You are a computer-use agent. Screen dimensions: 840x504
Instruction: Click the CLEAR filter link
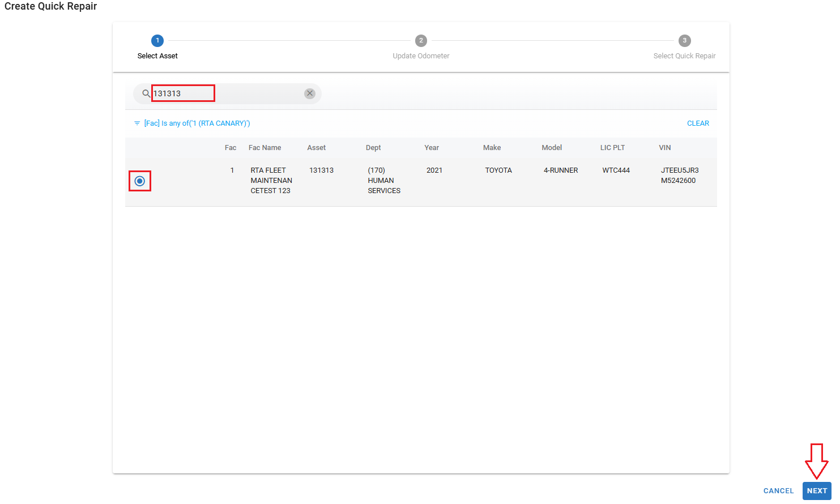click(x=698, y=123)
